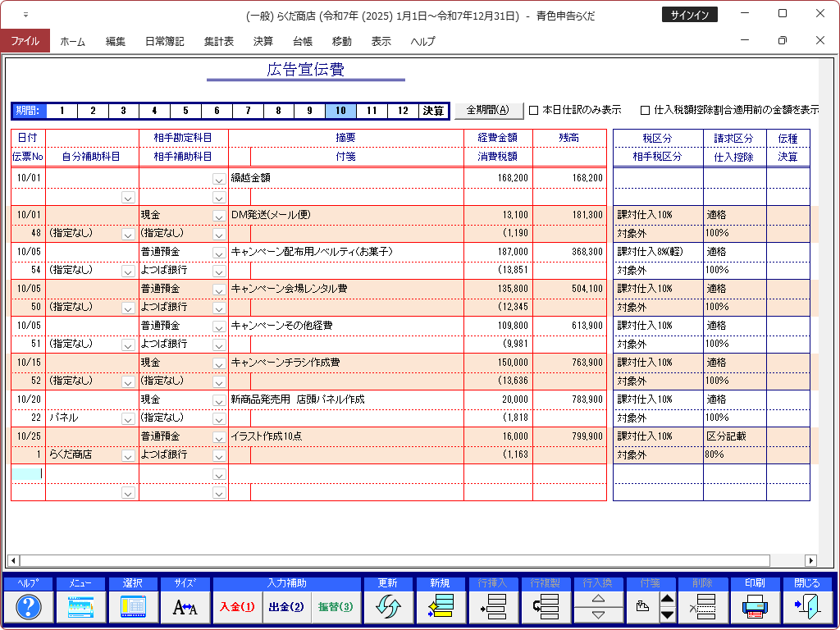Click the empty date field in new row
The width and height of the screenshot is (840, 630).
(x=27, y=473)
